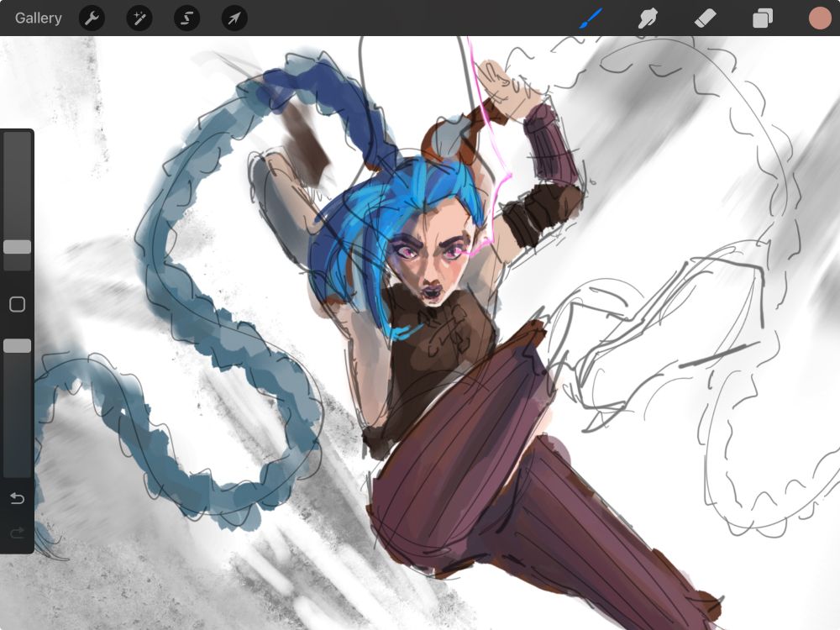Open the Adjustments magic wand menu
This screenshot has height=630, width=840.
point(139,18)
